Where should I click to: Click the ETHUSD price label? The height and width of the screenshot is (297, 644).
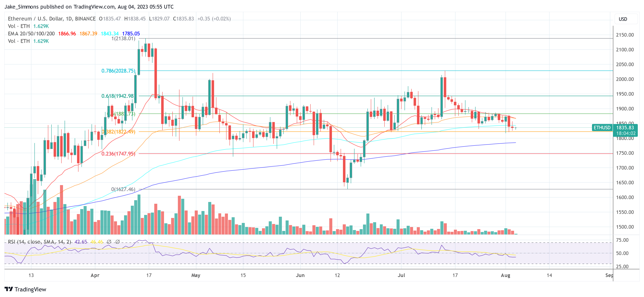point(602,128)
